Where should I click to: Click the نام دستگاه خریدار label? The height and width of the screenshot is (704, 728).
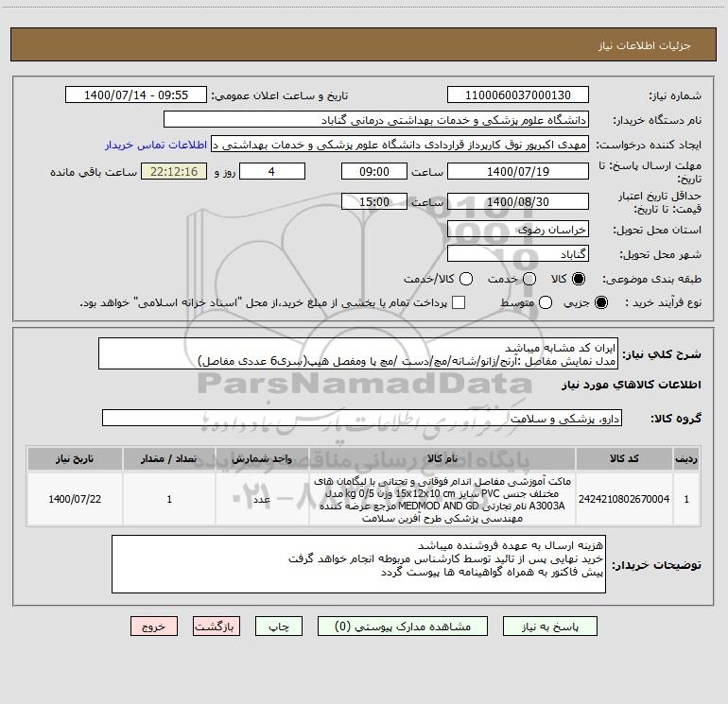tap(657, 121)
